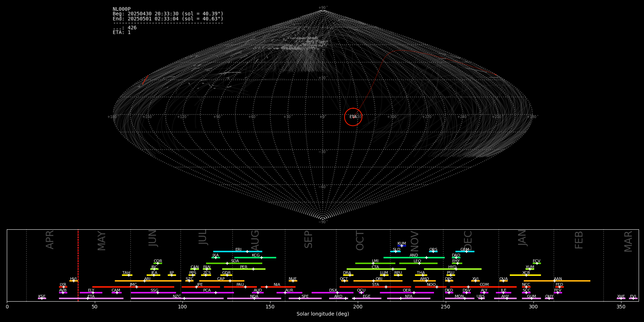This screenshot has width=644, height=322.
Task: Click the AUG month label
Action: click(255, 240)
